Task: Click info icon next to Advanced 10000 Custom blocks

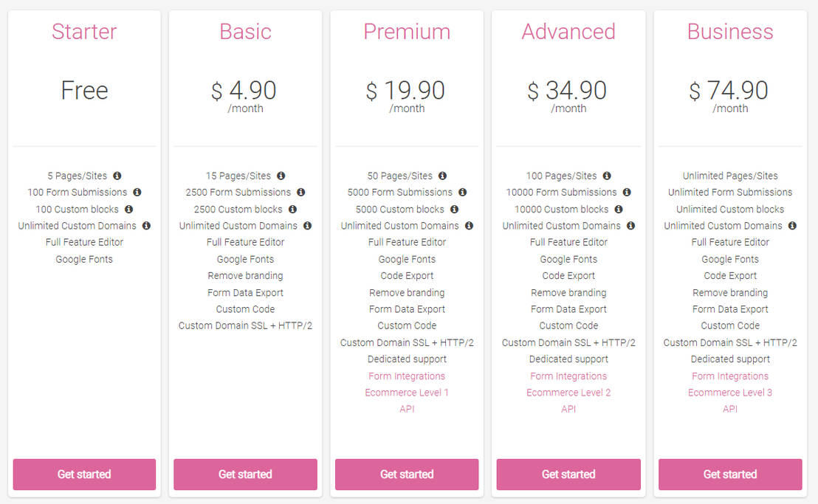Action: pos(619,209)
